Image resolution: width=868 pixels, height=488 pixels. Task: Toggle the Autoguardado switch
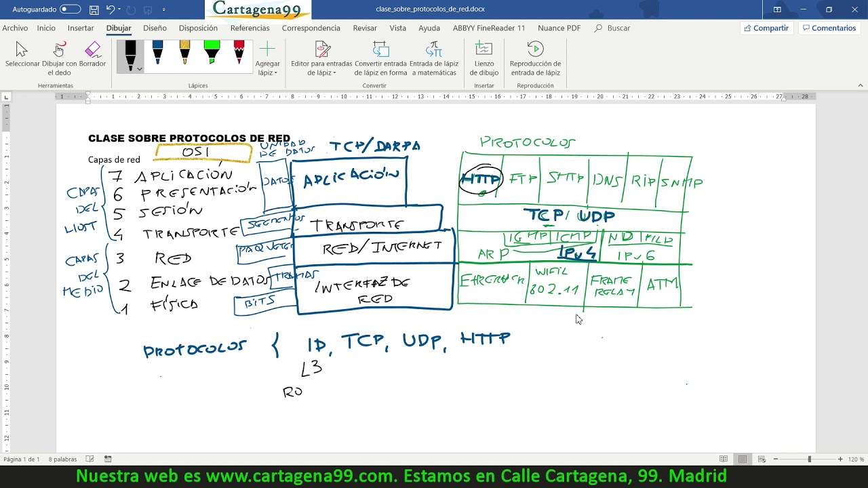tap(70, 9)
